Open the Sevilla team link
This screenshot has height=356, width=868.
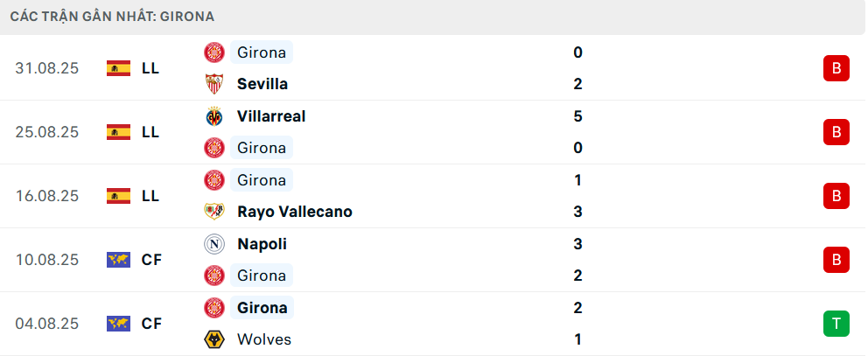click(x=262, y=84)
